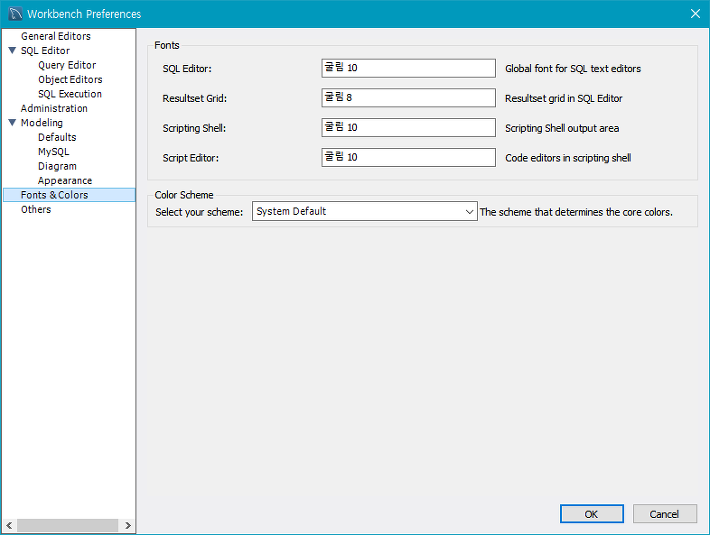The height and width of the screenshot is (535, 710).
Task: Click sidebar scrollbar left arrow
Action: point(9,525)
